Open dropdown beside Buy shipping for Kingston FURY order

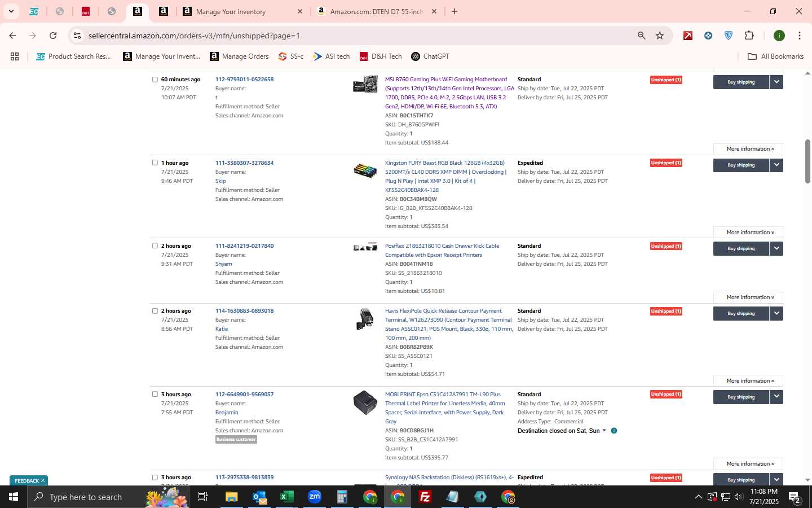(776, 165)
